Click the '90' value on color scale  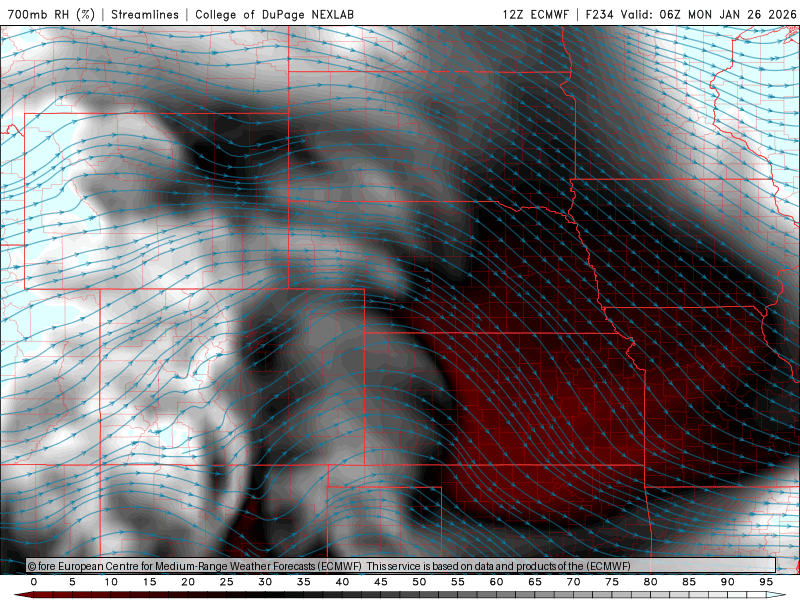pyautogui.click(x=728, y=582)
